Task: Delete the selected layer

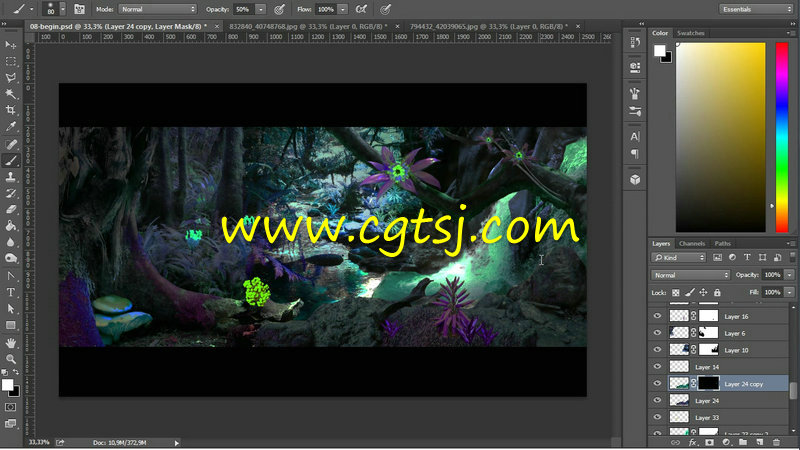Action: pyautogui.click(x=777, y=442)
